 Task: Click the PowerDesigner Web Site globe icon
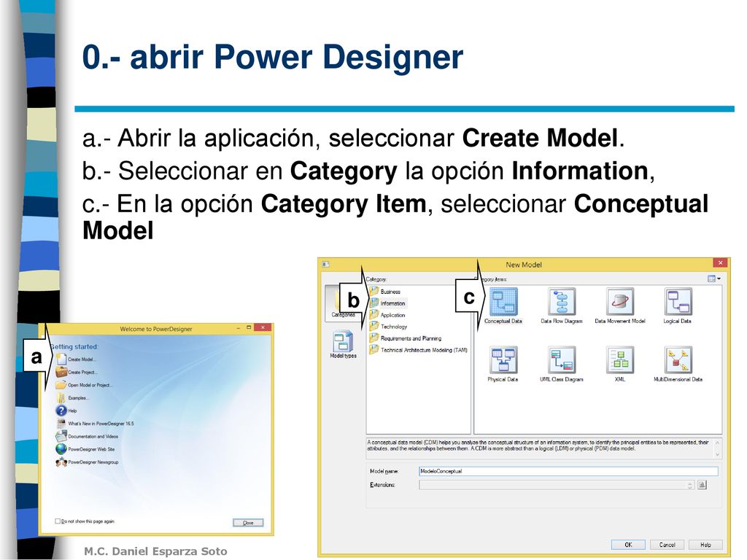click(x=61, y=448)
